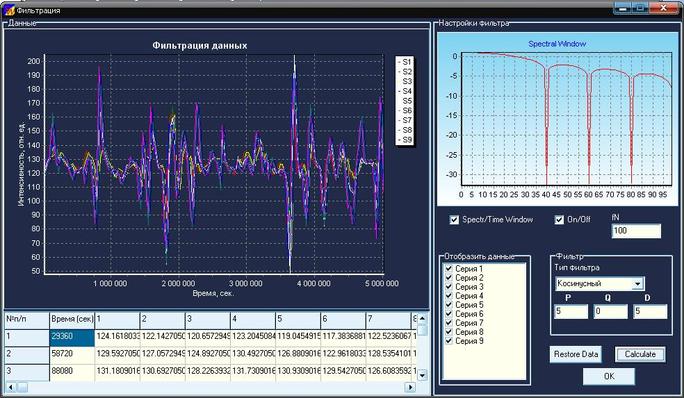684x398 pixels.
Task: Click column header 5 in data table
Action: [x=298, y=320]
